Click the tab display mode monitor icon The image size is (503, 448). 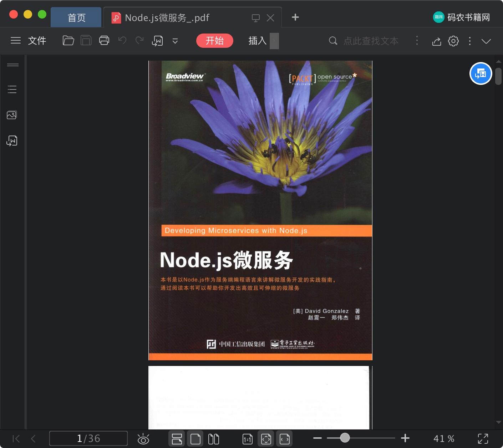tap(256, 18)
